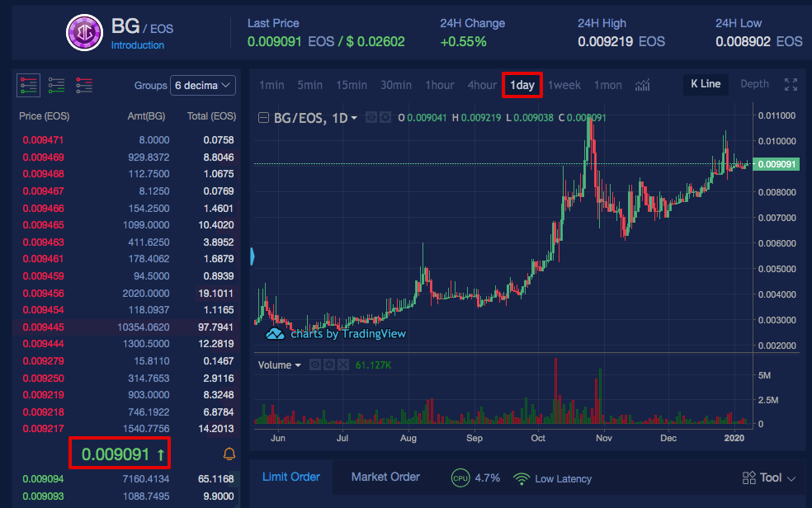
Task: Open the Groups 6 decimal dropdown
Action: coord(203,86)
